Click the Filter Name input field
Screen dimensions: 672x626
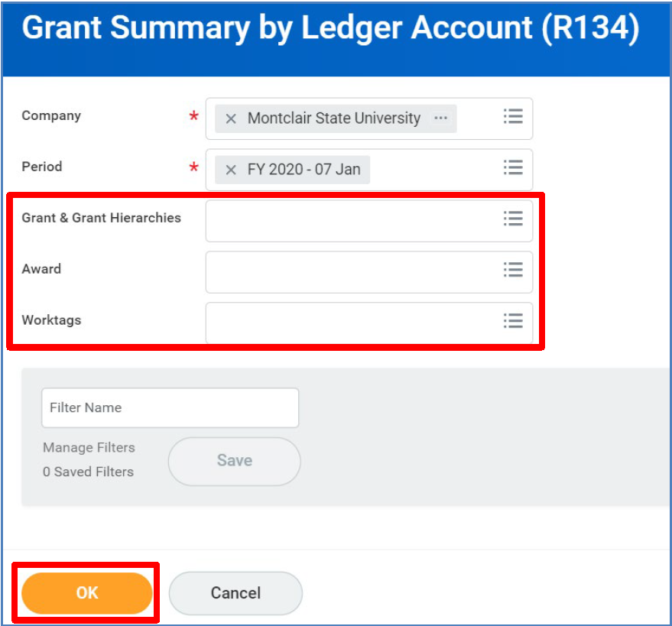click(x=170, y=407)
